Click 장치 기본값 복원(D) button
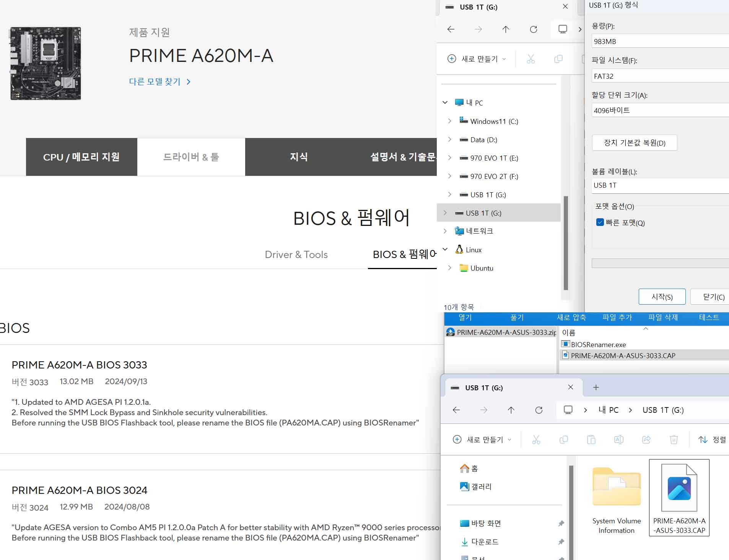This screenshot has height=560, width=729. pyautogui.click(x=635, y=143)
